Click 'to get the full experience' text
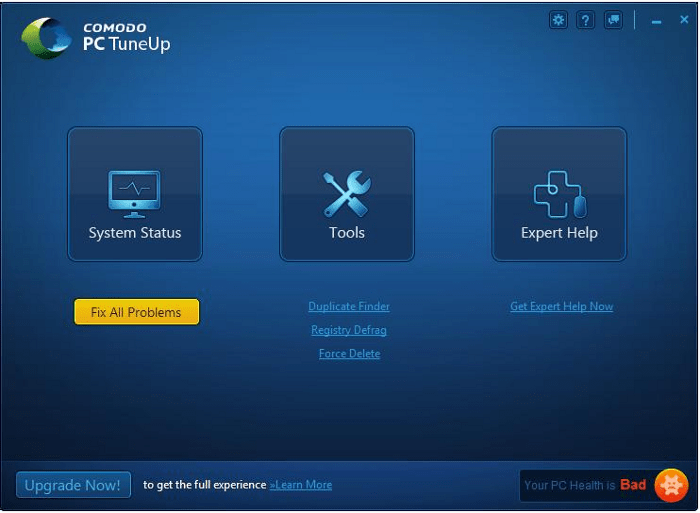Screen dimensions: 700x513 click(x=204, y=485)
